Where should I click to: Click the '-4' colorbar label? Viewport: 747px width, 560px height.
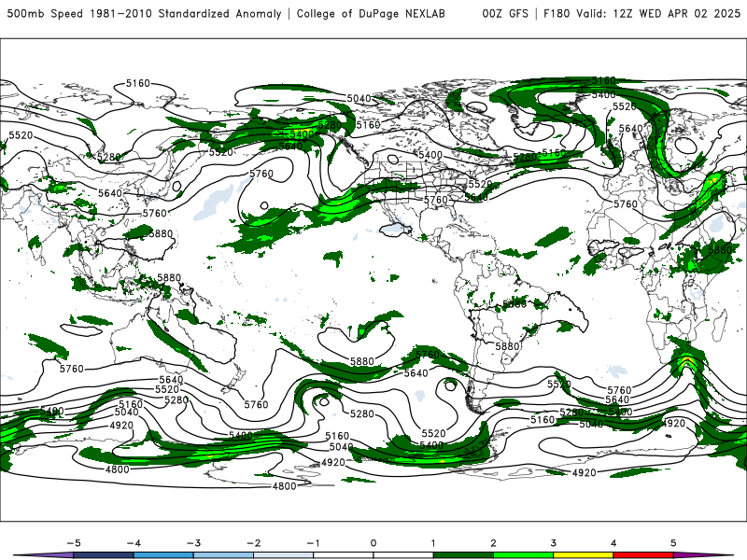pos(134,543)
